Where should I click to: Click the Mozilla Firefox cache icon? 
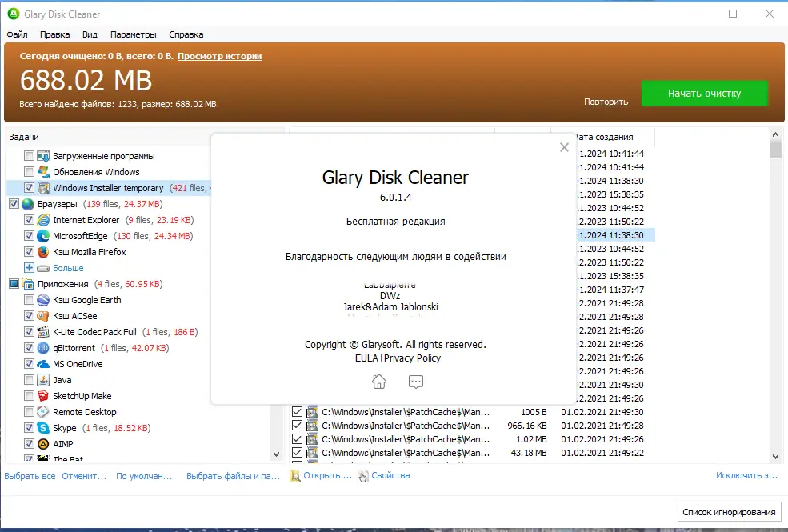tap(43, 252)
